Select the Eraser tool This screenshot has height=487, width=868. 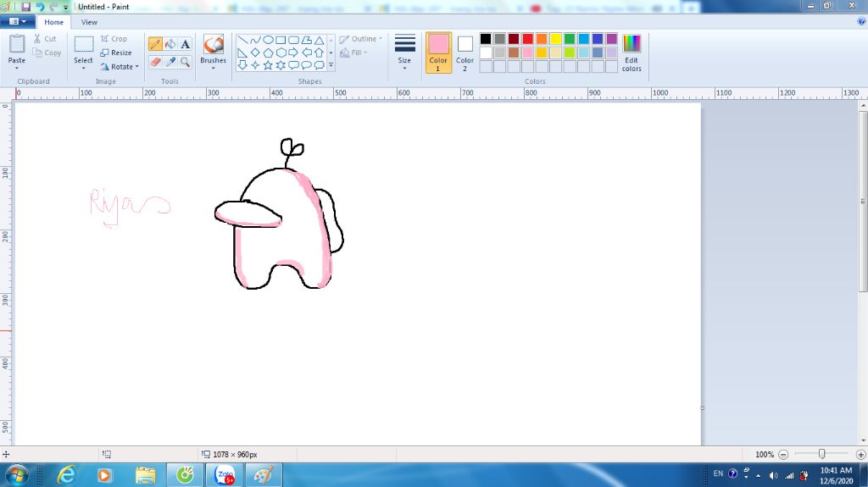click(156, 62)
